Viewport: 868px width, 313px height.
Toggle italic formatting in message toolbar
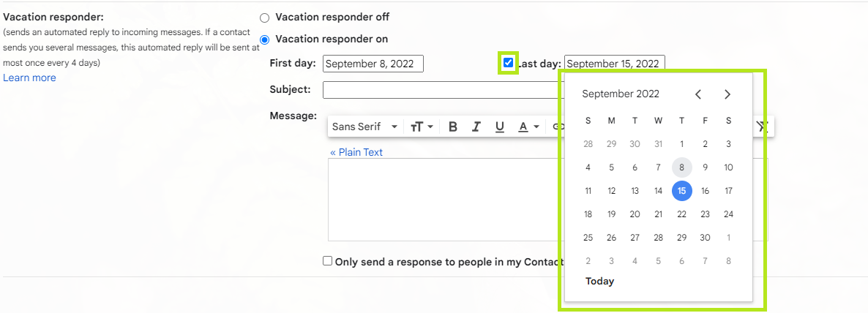476,127
